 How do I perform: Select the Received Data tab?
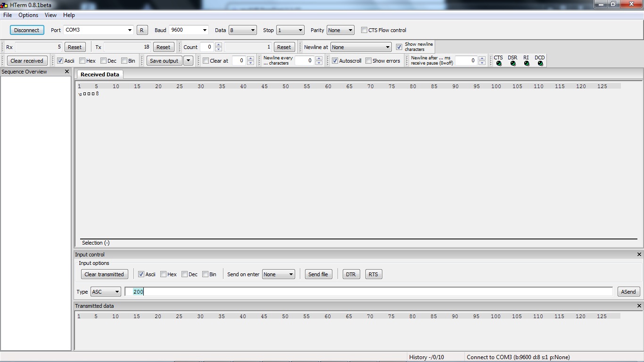click(100, 74)
